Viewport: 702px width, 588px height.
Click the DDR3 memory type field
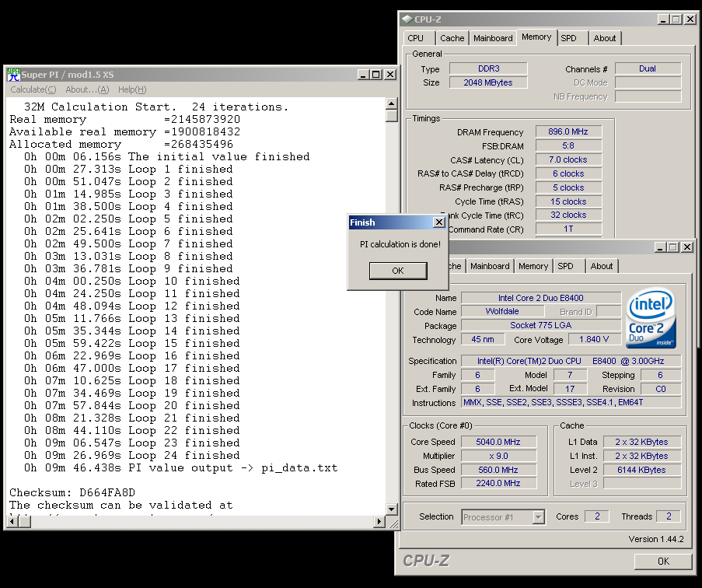pos(488,68)
